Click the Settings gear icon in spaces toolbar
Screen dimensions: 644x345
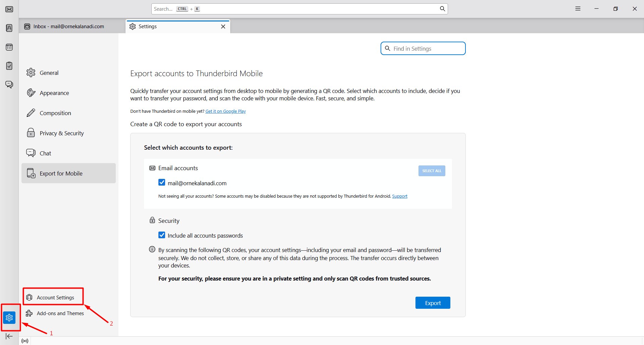click(9, 317)
